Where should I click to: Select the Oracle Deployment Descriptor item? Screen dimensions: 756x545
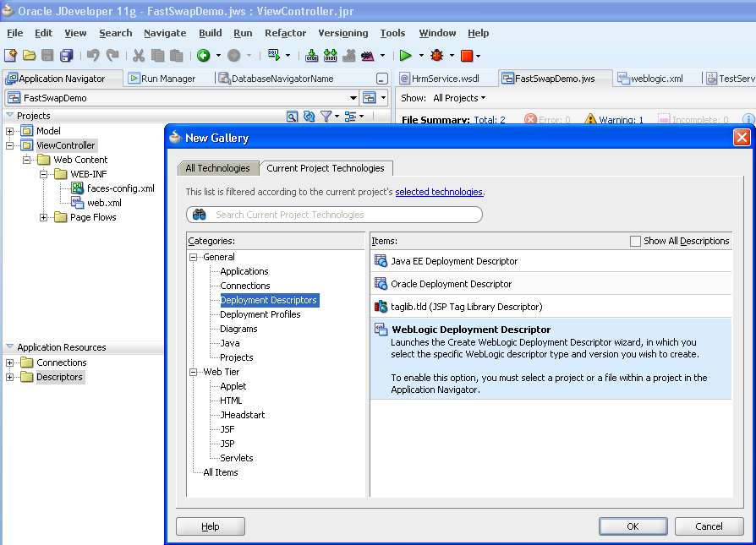pyautogui.click(x=451, y=284)
